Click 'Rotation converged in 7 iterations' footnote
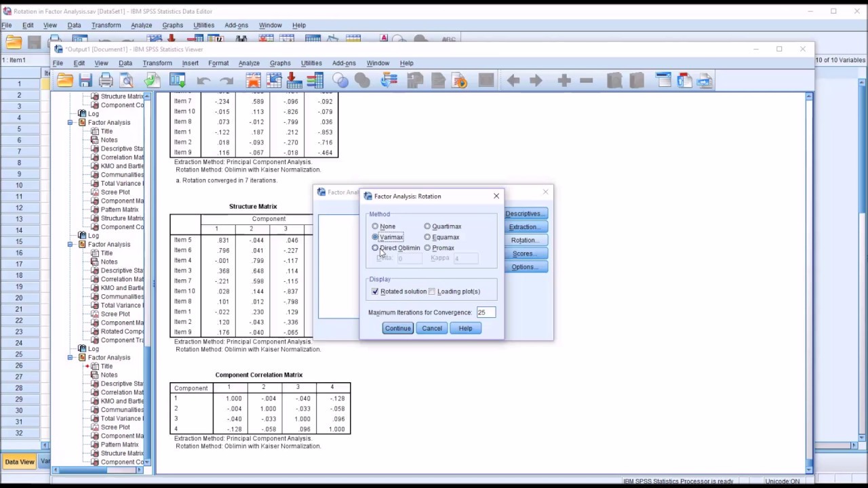Screen dimensions: 868x488 (x=226, y=180)
